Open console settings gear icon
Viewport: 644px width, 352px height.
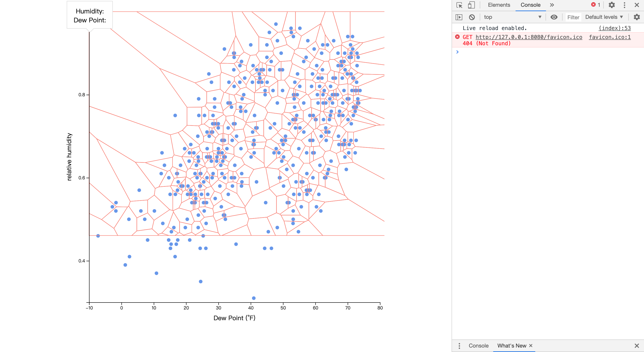click(x=636, y=17)
